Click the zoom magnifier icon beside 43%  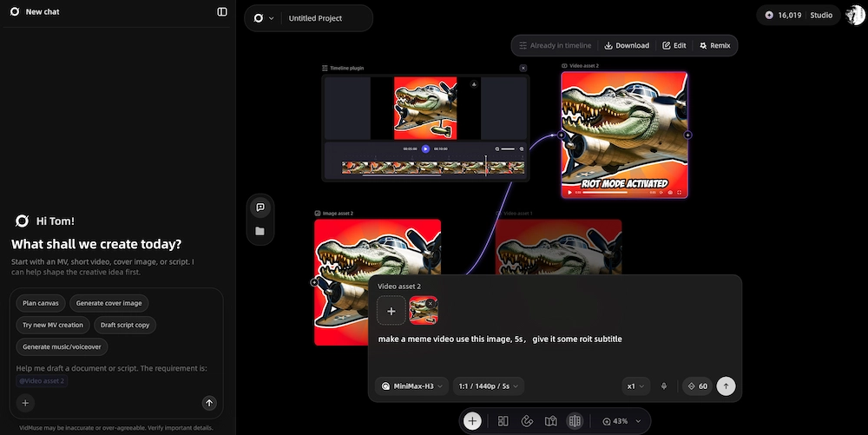pos(607,422)
